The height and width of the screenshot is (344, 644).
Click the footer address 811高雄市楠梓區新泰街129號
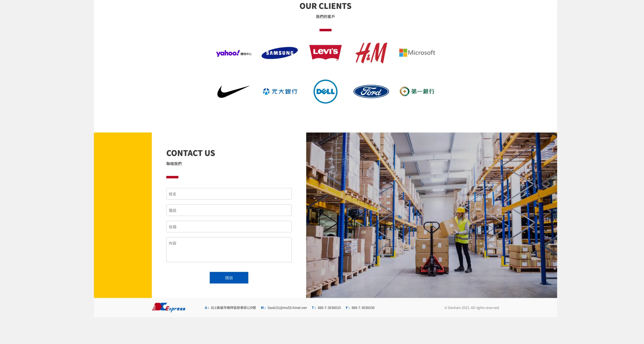coord(233,308)
